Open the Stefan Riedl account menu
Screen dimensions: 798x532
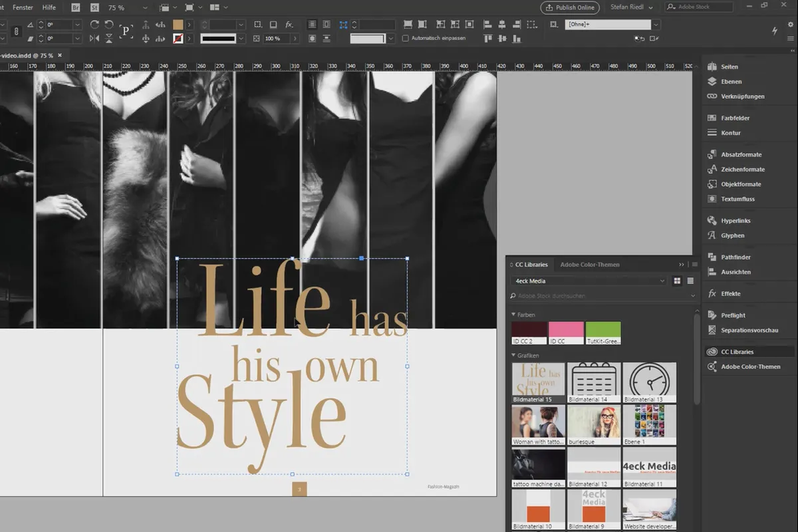tap(631, 7)
